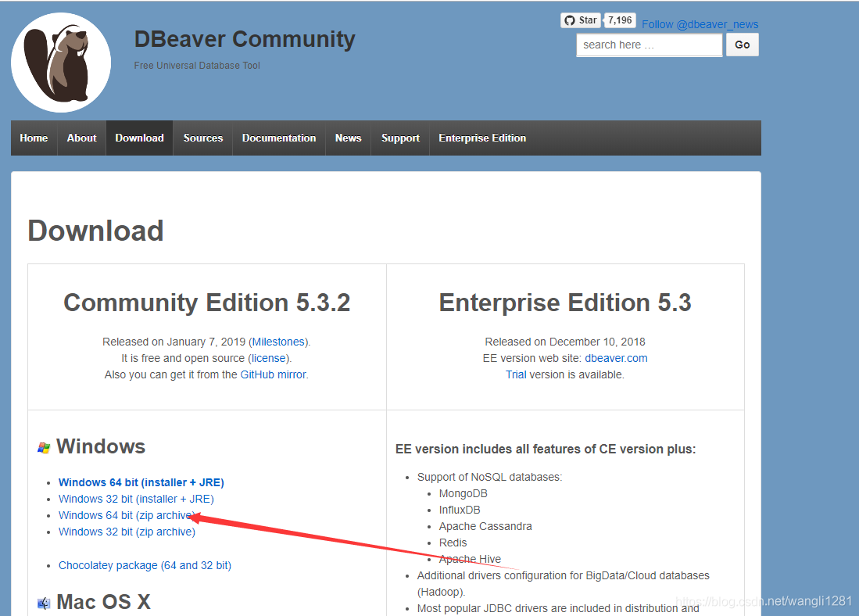This screenshot has width=859, height=616.
Task: Open Chocolatey package (64 and 32 bit) link
Action: 145,566
